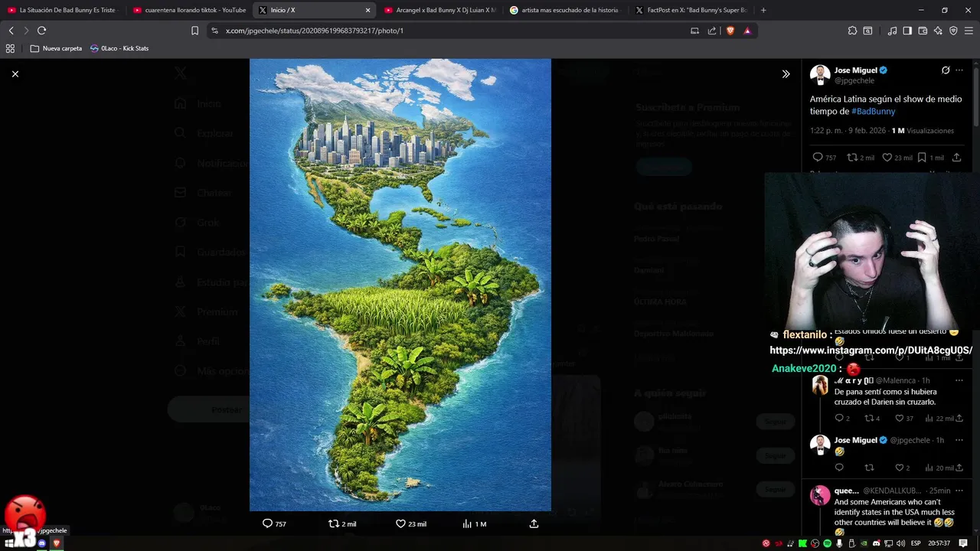Open the Windows notification center icon
980x551 pixels.
963,543
